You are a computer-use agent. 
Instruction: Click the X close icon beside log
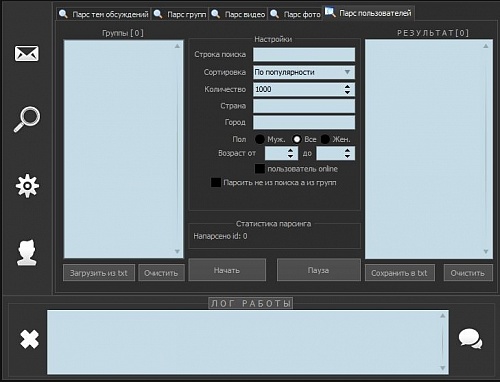(29, 339)
